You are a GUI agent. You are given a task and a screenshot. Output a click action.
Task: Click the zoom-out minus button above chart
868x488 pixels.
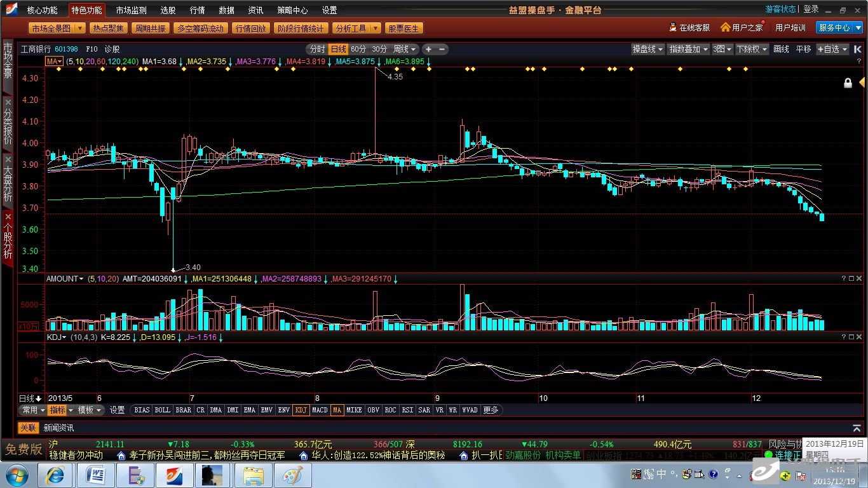coord(442,50)
